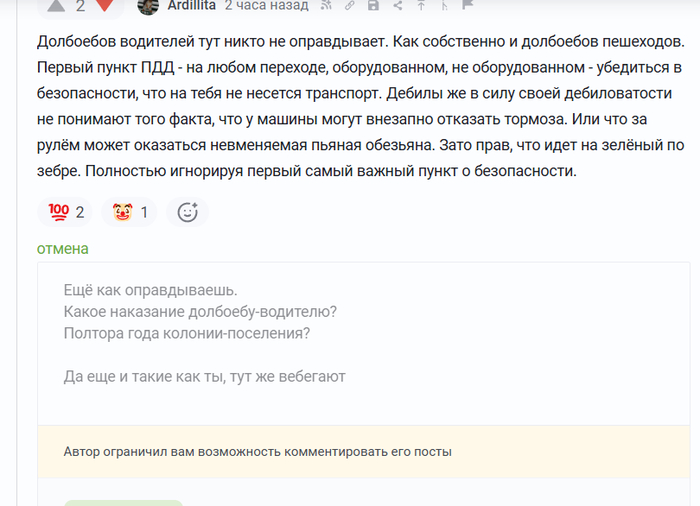Screen dimensions: 700x506
Task: Copy the comment's chain link icon
Action: click(350, 5)
